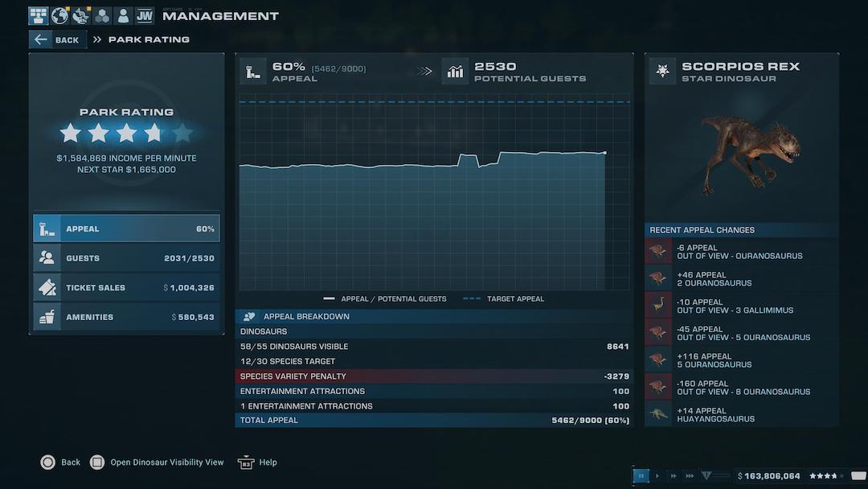The image size is (868, 489).
Task: Click the Dinosaurs section label
Action: (x=264, y=331)
